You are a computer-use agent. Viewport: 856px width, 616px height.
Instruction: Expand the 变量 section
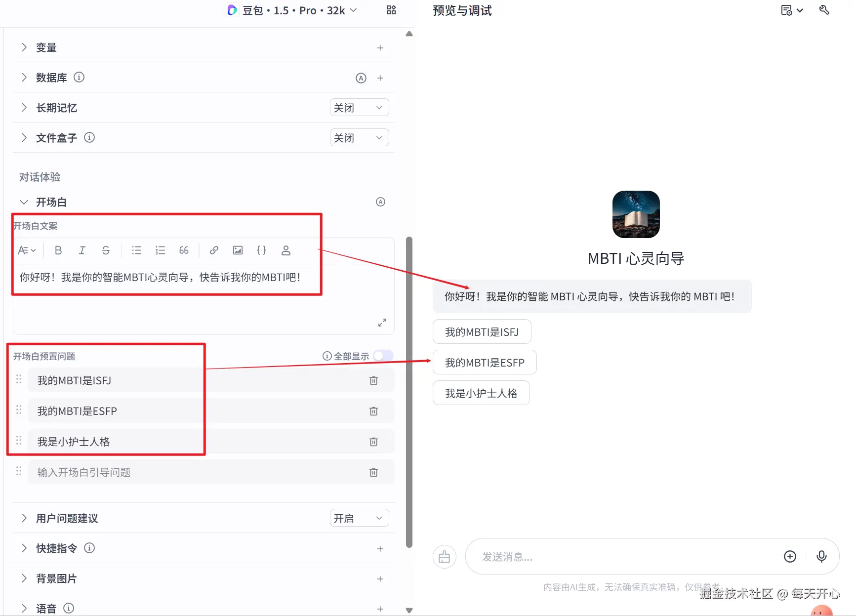(x=24, y=47)
